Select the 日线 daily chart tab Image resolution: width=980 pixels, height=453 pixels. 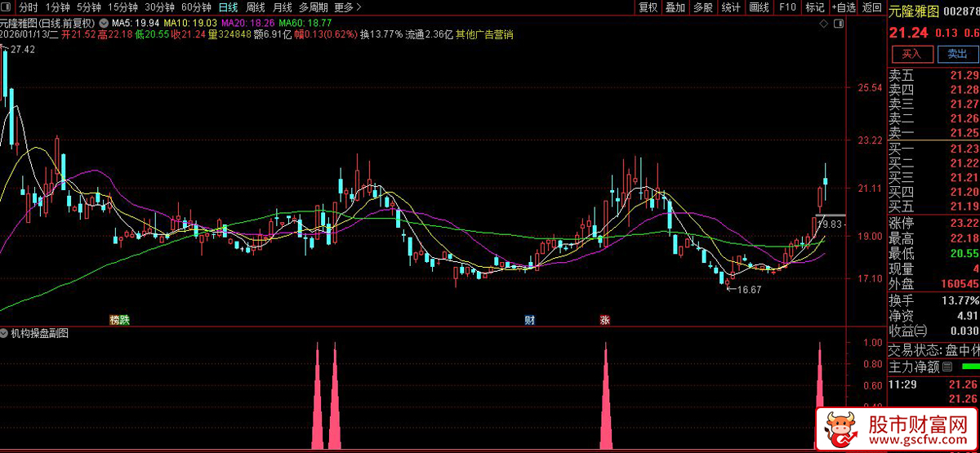tap(228, 7)
